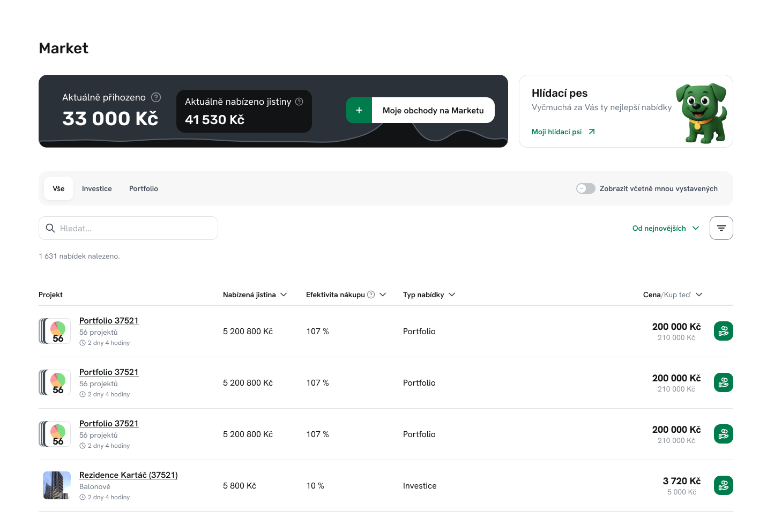Toggle Zobrazit včetně mnou vystavených switch

point(585,188)
